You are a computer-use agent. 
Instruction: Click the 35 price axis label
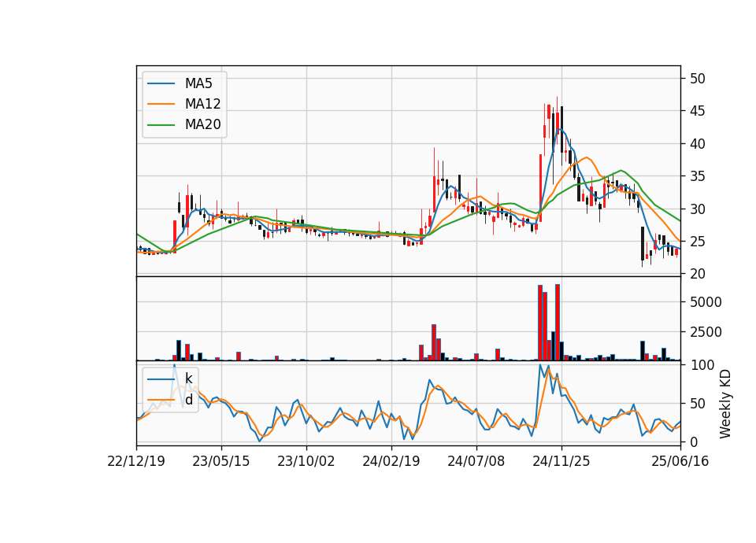pos(697,176)
